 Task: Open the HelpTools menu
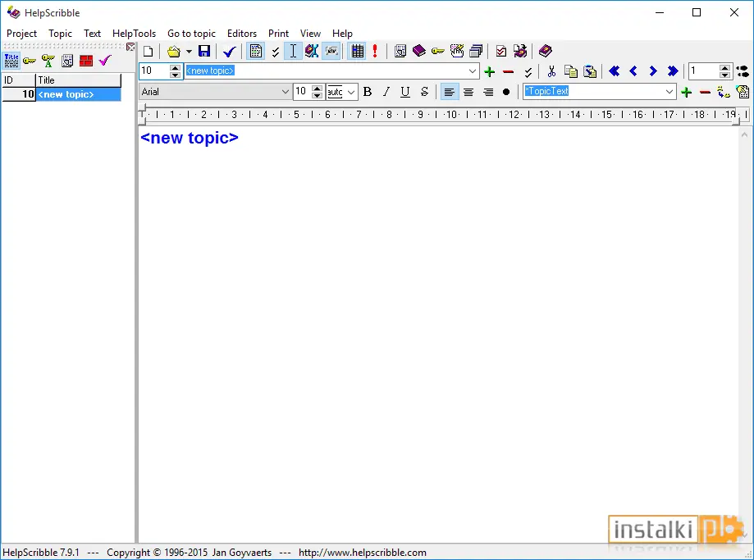(135, 33)
